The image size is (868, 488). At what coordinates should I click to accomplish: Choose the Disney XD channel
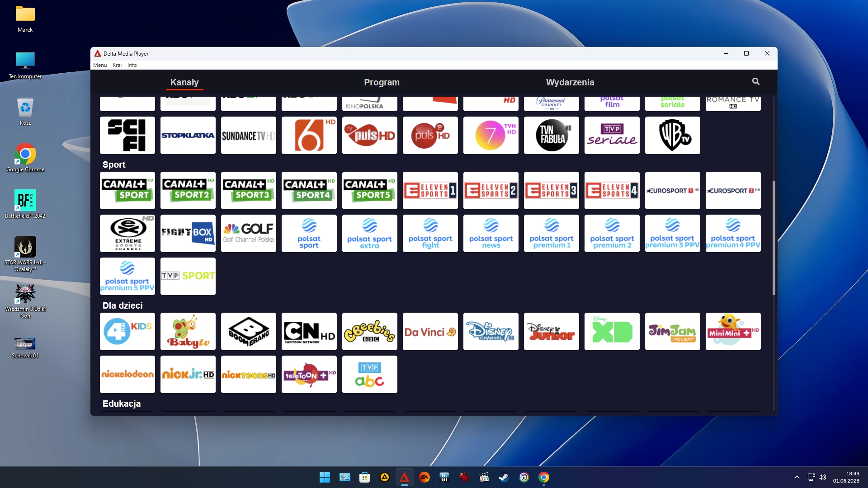click(612, 332)
